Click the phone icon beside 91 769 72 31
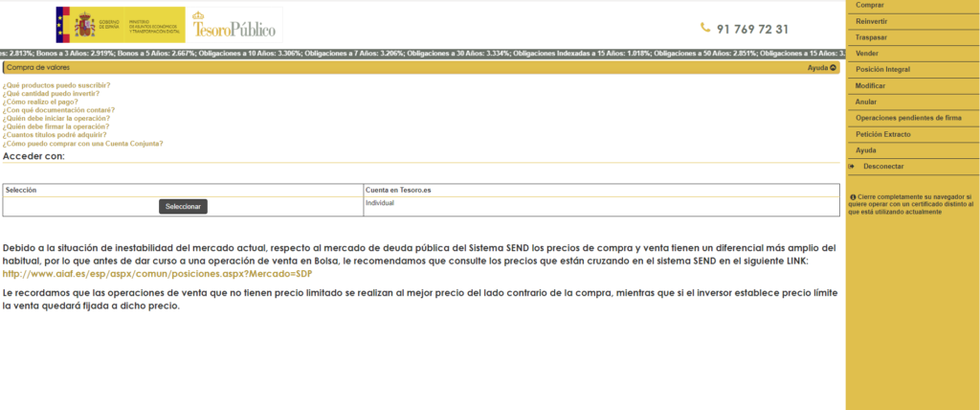The height and width of the screenshot is (410, 980). pyautogui.click(x=705, y=28)
